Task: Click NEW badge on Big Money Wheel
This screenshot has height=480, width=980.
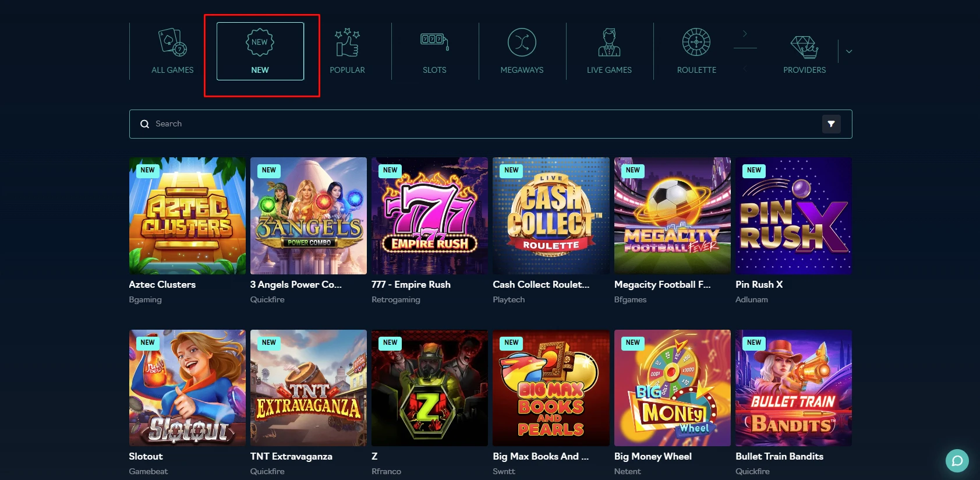Action: [x=633, y=343]
